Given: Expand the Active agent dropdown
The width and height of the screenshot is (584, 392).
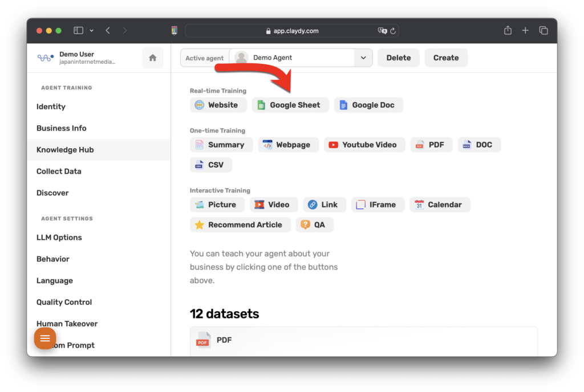Looking at the screenshot, I should [363, 58].
